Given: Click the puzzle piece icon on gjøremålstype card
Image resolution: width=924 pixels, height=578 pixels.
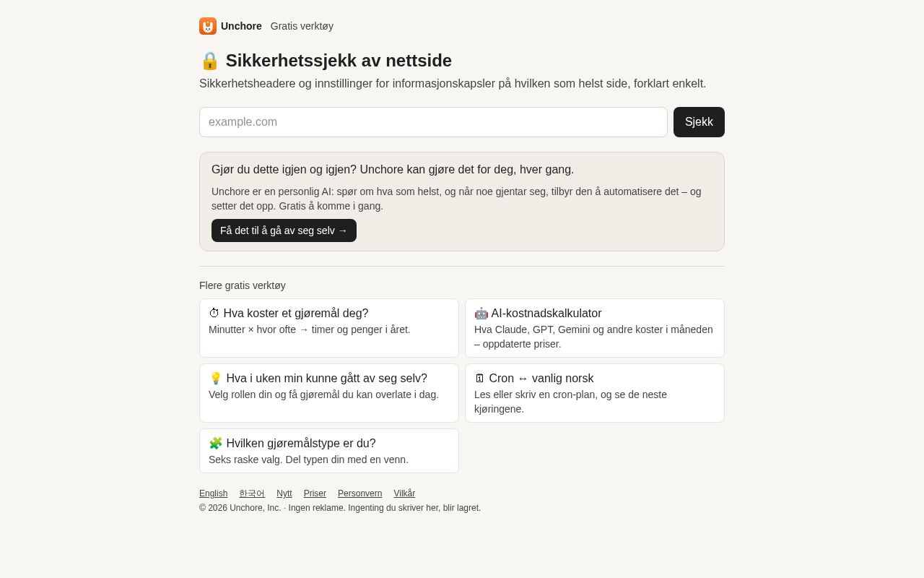Looking at the screenshot, I should click(x=216, y=444).
